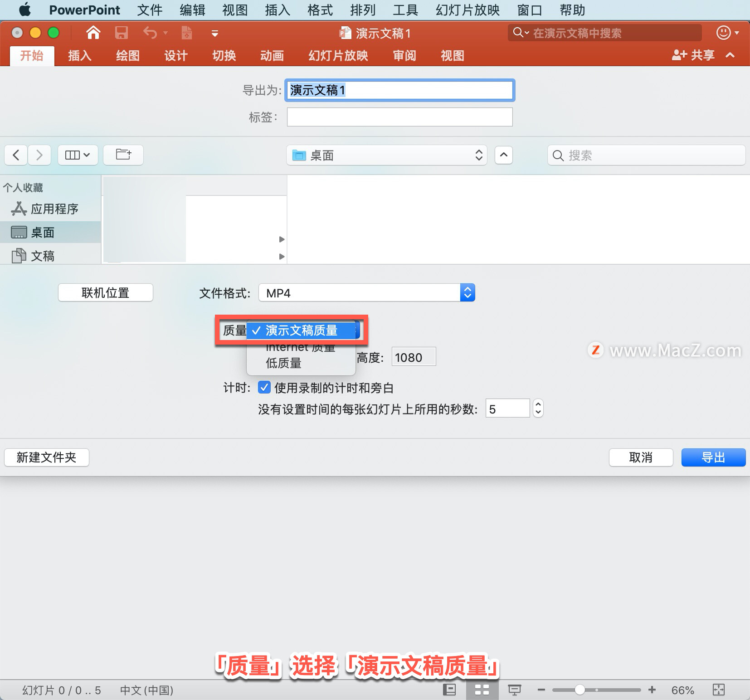Screen dimensions: 750x700
Task: Click the Undo arrow icon
Action: 150,33
